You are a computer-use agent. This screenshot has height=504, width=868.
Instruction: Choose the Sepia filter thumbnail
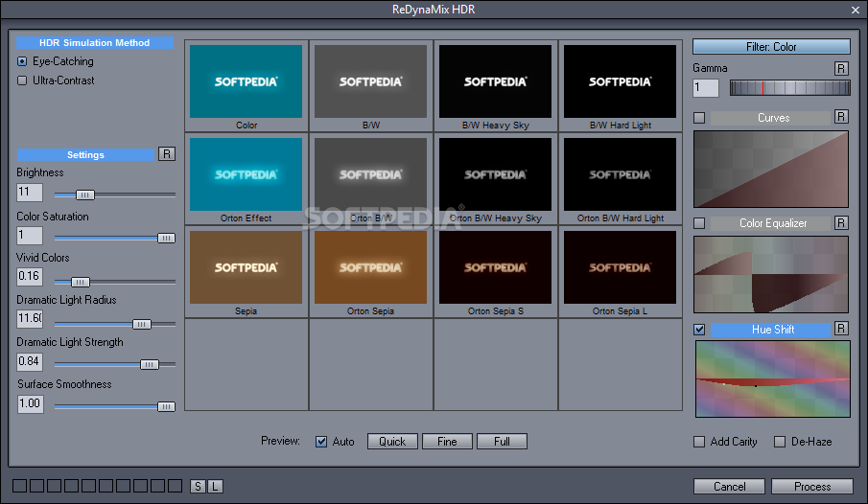pyautogui.click(x=246, y=267)
